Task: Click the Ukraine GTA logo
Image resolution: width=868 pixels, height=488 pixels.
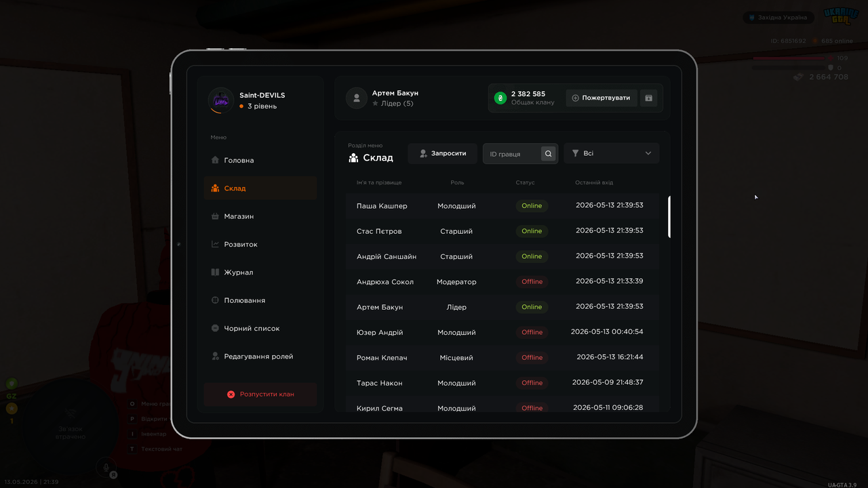Action: tap(841, 17)
